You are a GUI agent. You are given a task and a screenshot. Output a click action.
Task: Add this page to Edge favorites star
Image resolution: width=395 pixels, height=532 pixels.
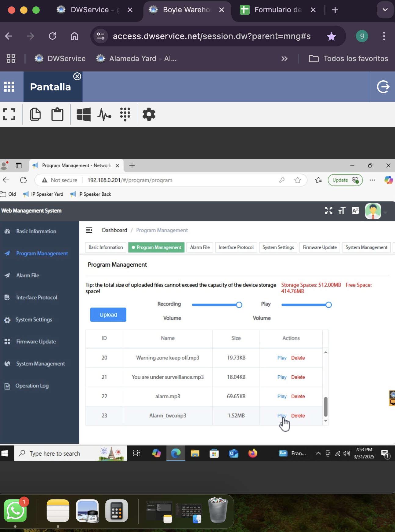[298, 180]
